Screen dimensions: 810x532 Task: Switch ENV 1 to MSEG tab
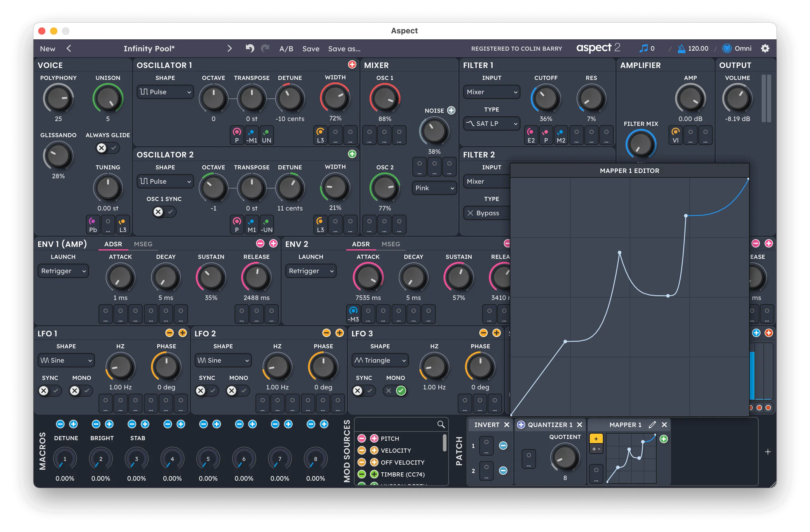[x=143, y=244]
